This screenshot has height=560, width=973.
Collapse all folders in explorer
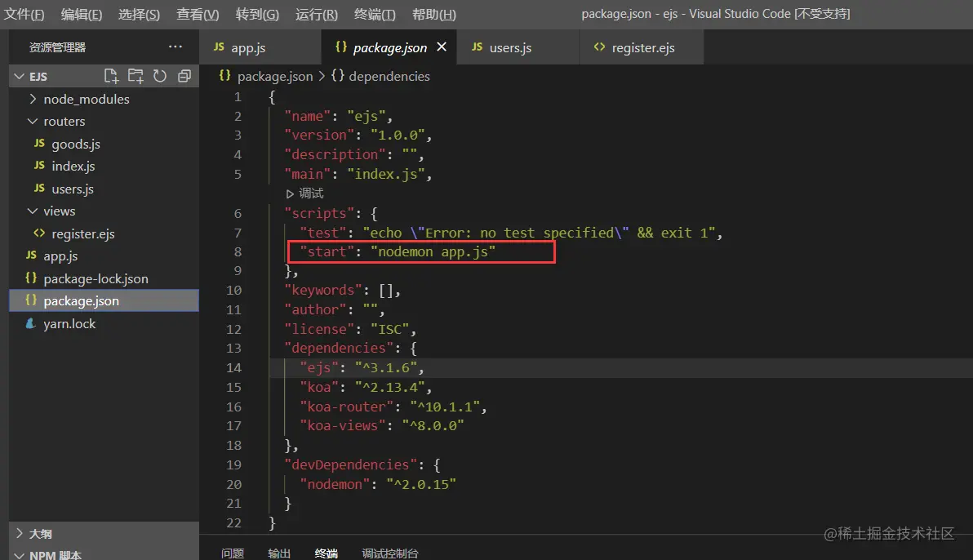point(184,77)
